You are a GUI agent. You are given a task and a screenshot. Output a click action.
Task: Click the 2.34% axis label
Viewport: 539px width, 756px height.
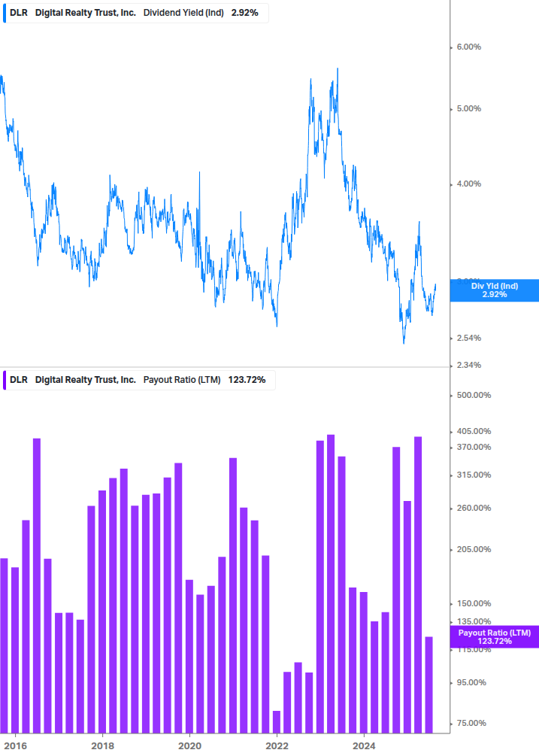click(468, 366)
